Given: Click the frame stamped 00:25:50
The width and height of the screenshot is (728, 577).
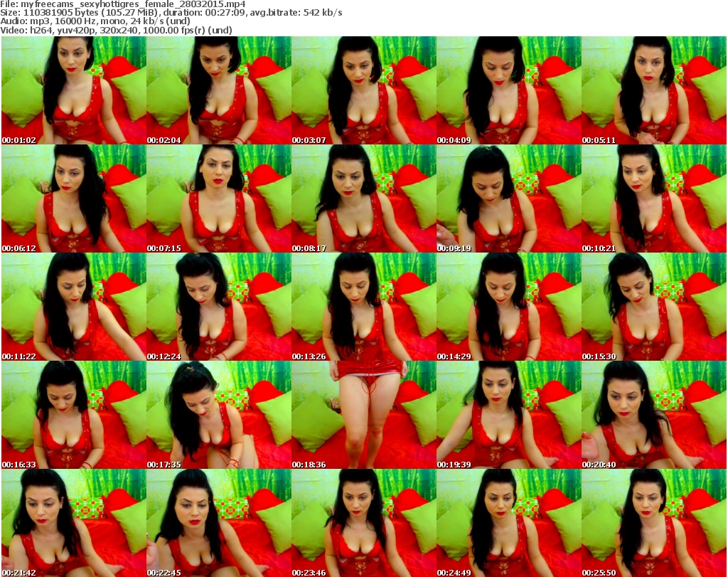Looking at the screenshot, I should coord(654,523).
